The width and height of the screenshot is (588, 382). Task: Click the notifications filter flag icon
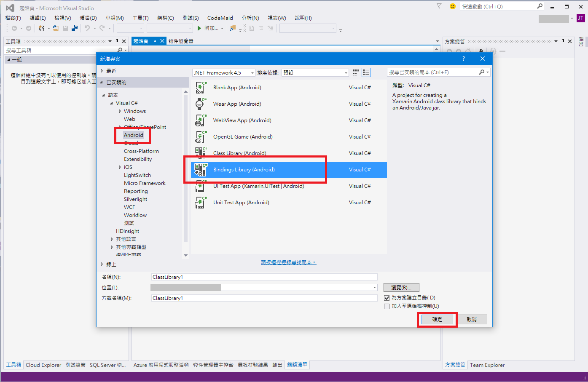[x=439, y=6]
